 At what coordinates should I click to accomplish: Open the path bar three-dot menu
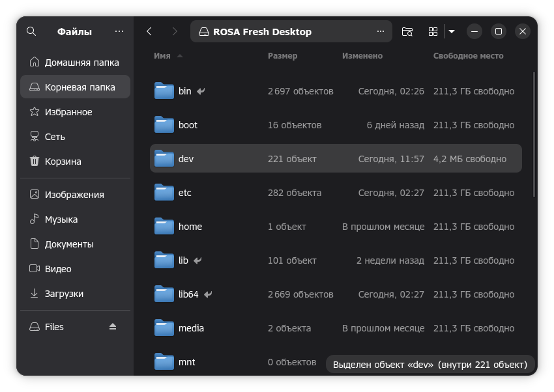click(381, 31)
